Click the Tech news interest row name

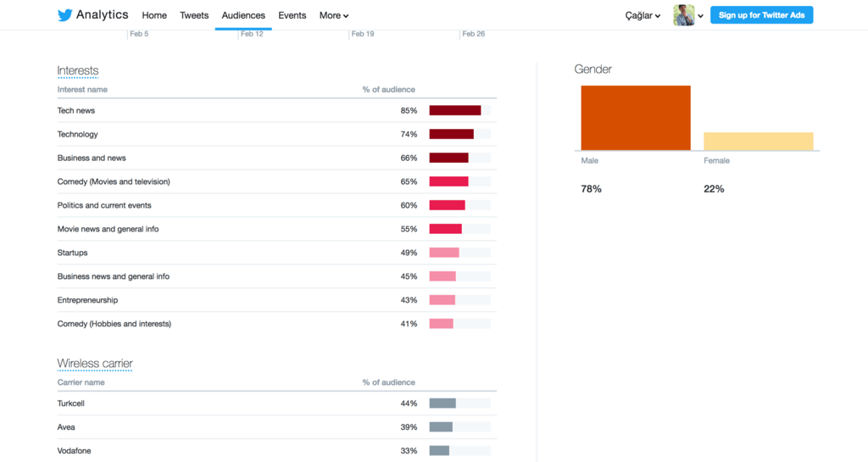[75, 111]
